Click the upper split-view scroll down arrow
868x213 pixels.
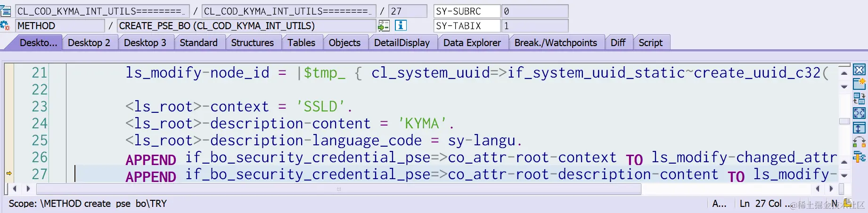844,87
